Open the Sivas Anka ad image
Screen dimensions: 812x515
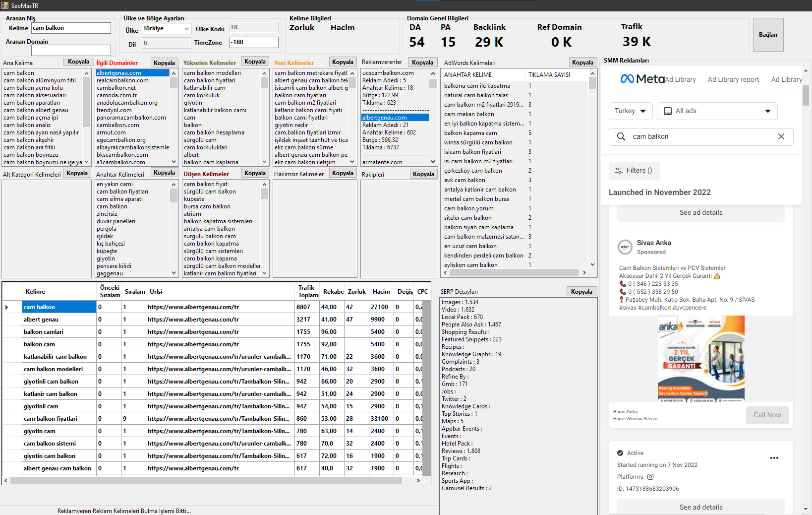point(701,359)
